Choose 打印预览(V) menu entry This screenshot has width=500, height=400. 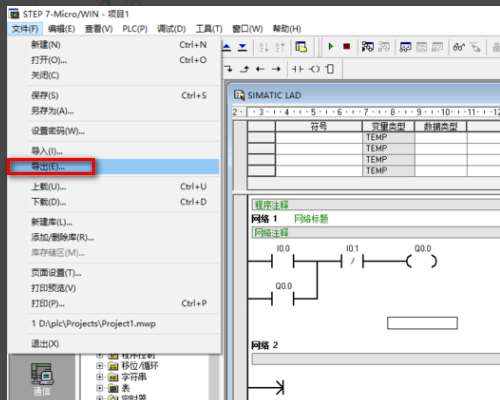(x=113, y=288)
